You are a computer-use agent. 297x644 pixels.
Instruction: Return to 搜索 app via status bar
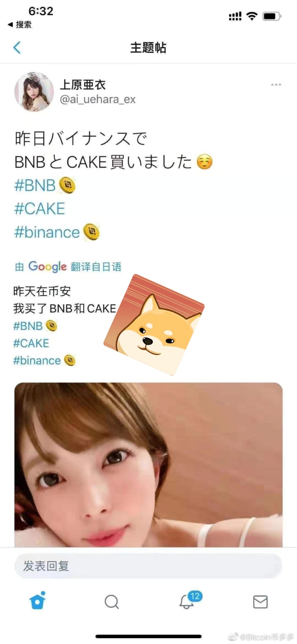pyautogui.click(x=20, y=25)
